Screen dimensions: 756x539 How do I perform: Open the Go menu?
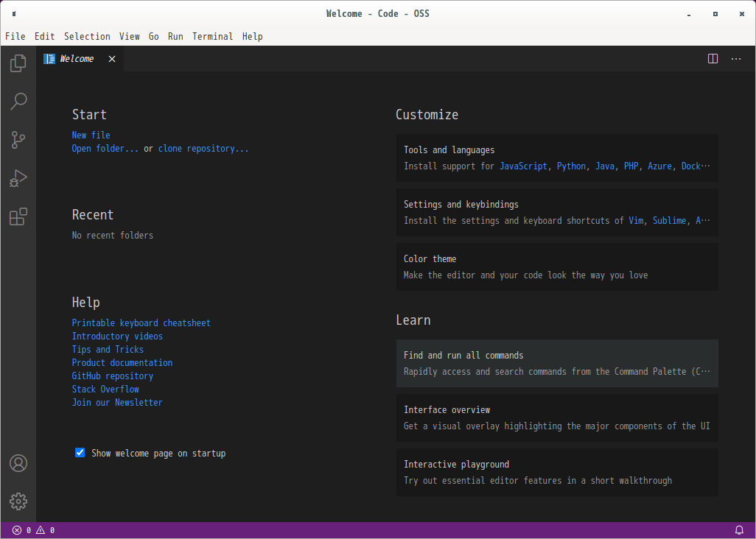[x=154, y=37]
